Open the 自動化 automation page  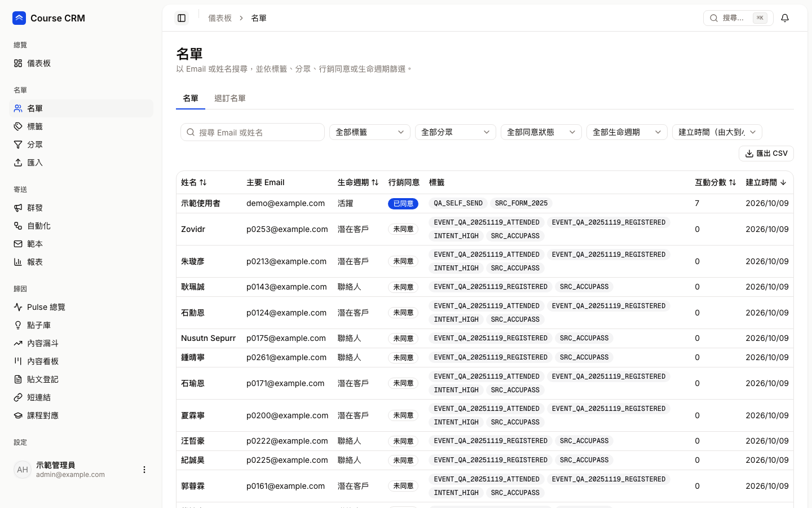pos(81,226)
